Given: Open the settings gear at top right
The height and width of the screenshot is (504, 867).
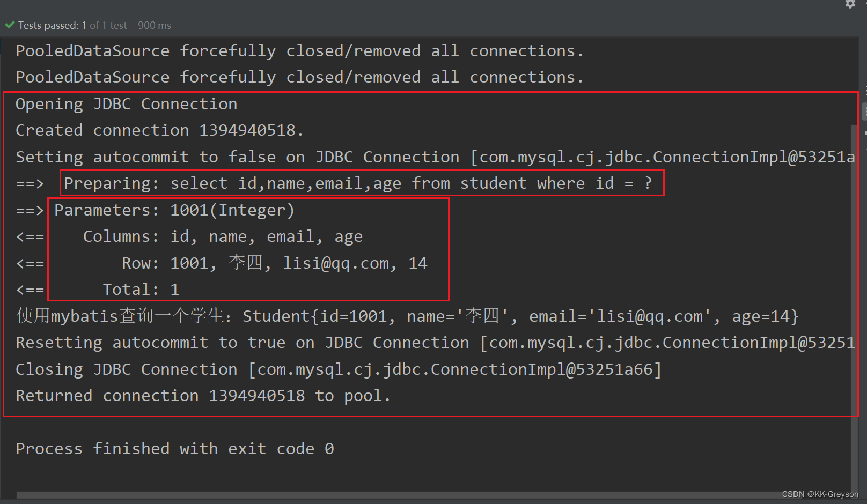Looking at the screenshot, I should pyautogui.click(x=850, y=4).
